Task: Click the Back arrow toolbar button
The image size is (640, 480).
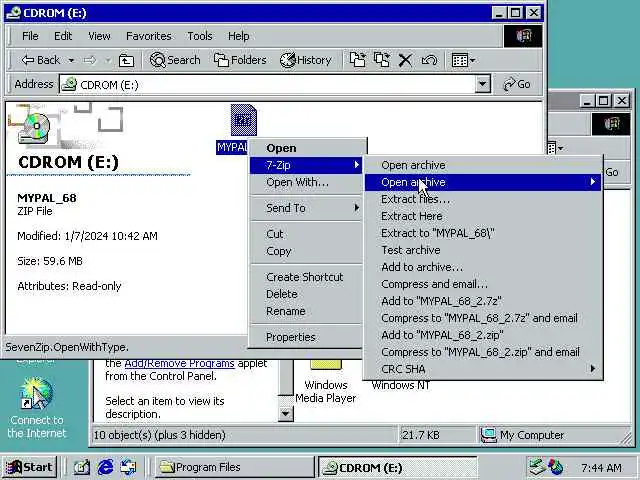Action: click(40, 60)
